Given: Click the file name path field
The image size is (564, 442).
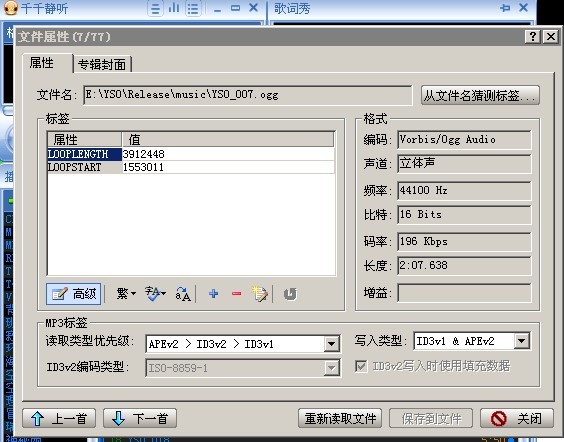Looking at the screenshot, I should [x=247, y=95].
